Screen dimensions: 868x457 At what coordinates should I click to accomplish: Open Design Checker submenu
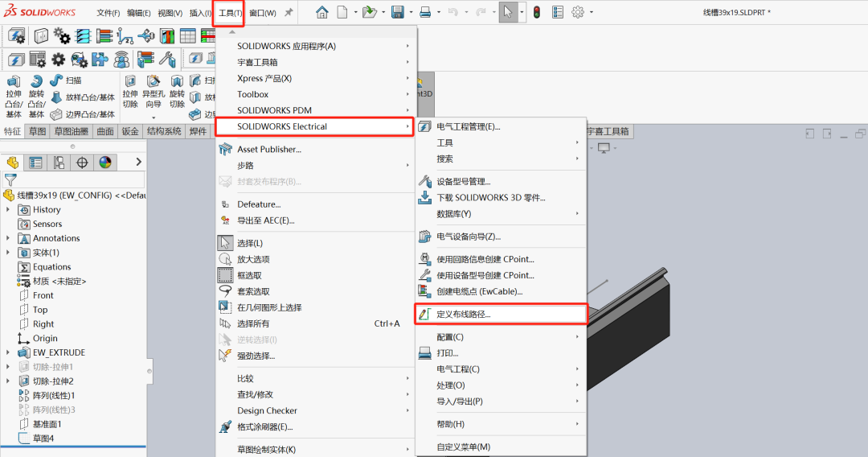pyautogui.click(x=316, y=410)
